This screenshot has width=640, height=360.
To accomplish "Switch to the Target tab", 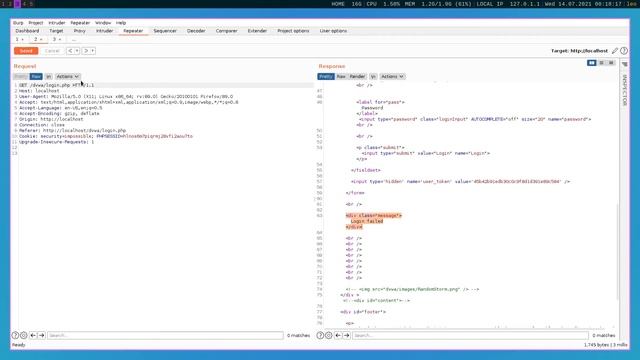I will [x=56, y=31].
